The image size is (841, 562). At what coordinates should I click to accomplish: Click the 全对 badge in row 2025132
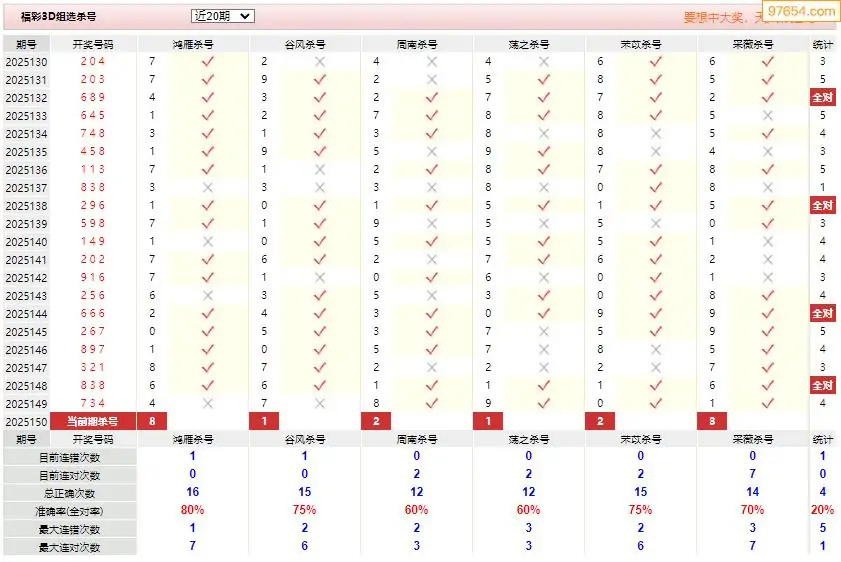(x=822, y=98)
